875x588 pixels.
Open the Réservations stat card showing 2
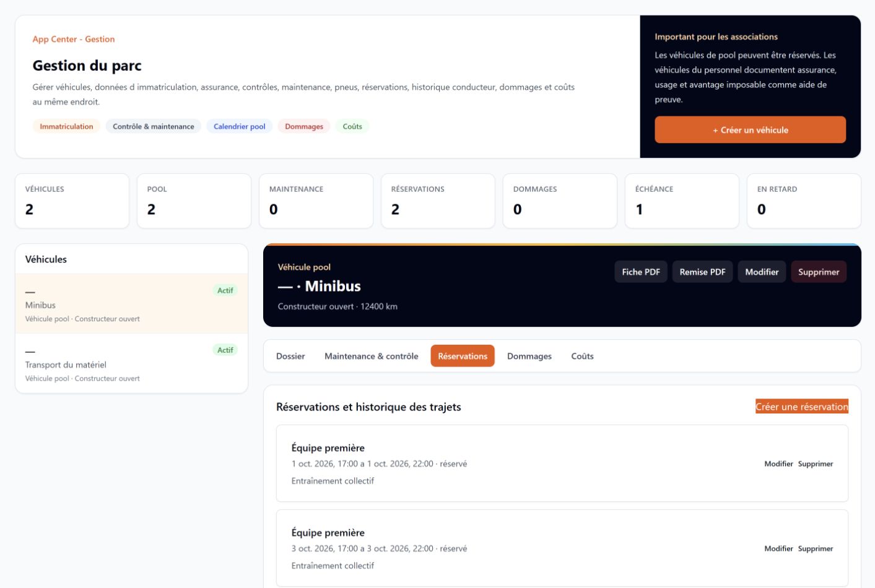(x=438, y=201)
